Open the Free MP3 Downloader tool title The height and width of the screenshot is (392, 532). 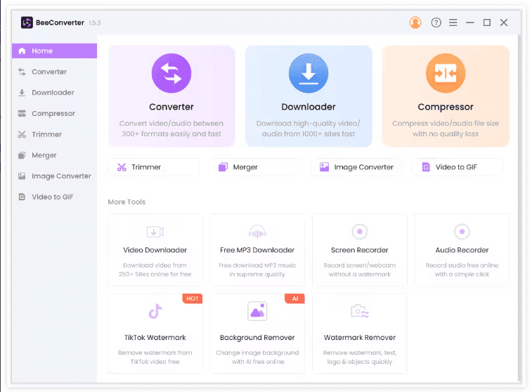tap(257, 250)
